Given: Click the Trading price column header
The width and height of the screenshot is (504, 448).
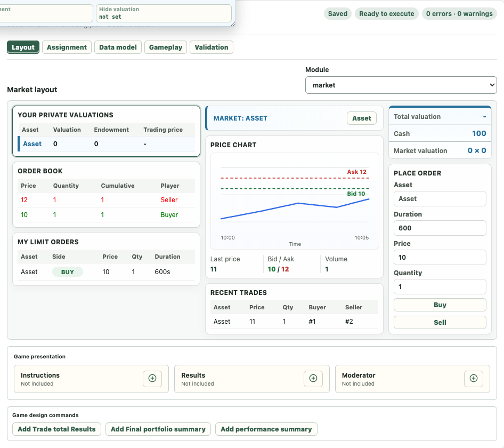Looking at the screenshot, I should [x=163, y=130].
